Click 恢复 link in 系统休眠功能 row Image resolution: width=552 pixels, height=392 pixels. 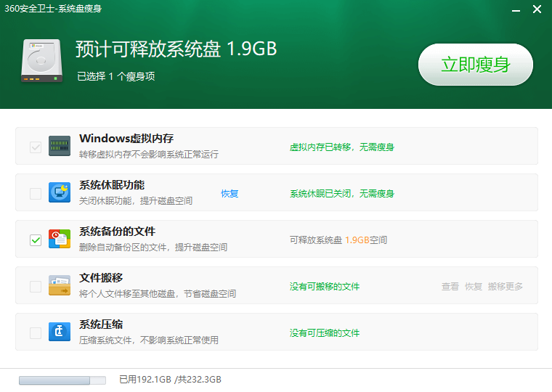tap(230, 194)
